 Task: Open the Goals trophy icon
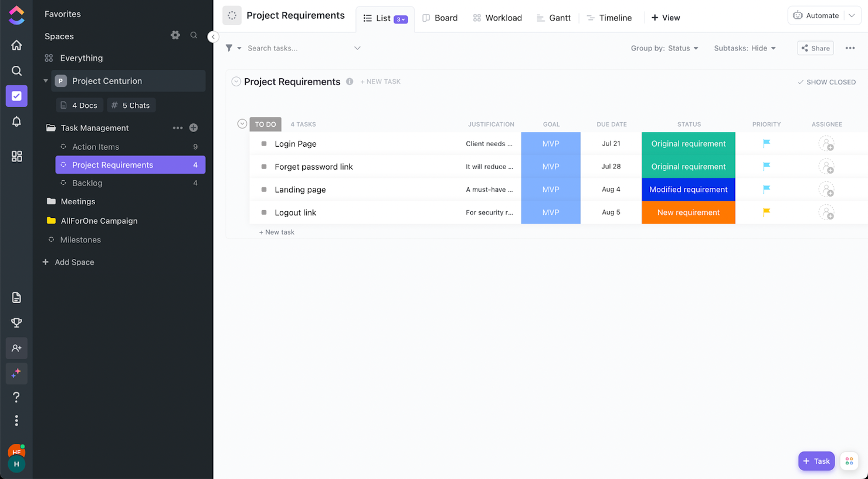[x=16, y=323]
